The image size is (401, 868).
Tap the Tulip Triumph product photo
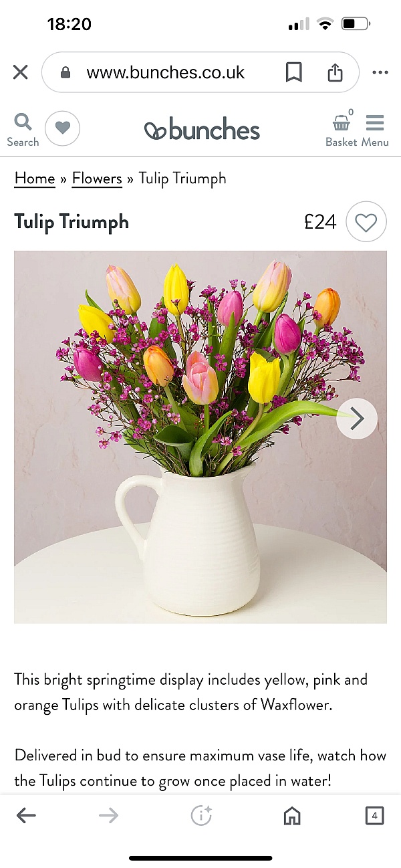[x=200, y=437]
